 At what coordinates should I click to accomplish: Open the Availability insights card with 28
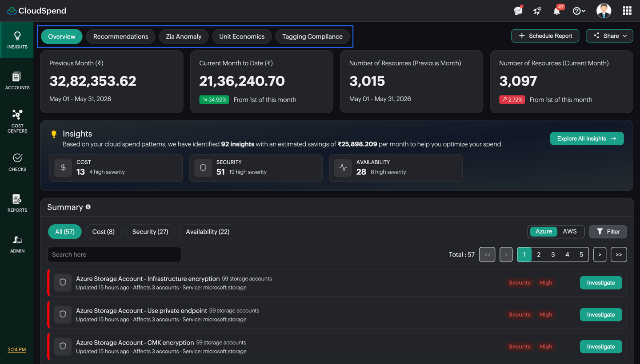click(x=396, y=168)
